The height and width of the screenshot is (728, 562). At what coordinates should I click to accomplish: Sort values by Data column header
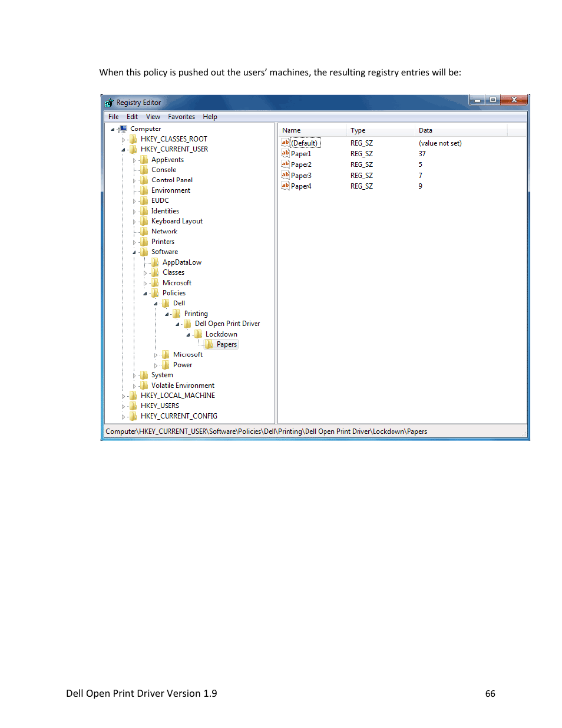coord(461,130)
